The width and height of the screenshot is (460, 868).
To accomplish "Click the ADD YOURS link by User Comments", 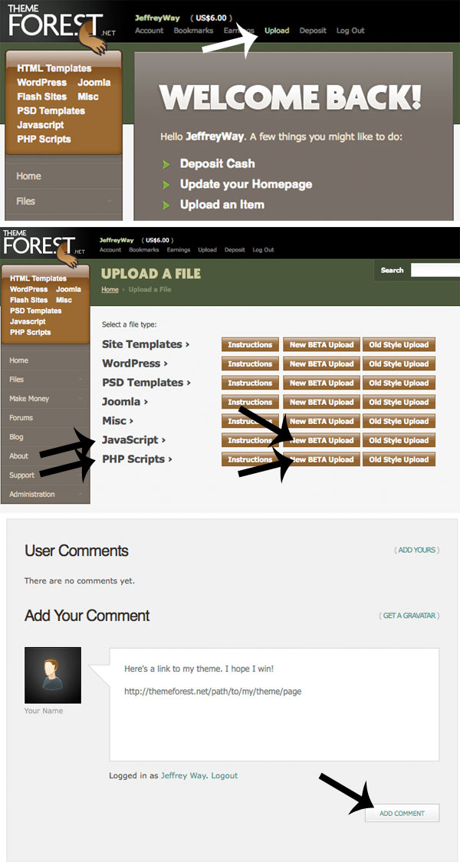I will pos(417,550).
